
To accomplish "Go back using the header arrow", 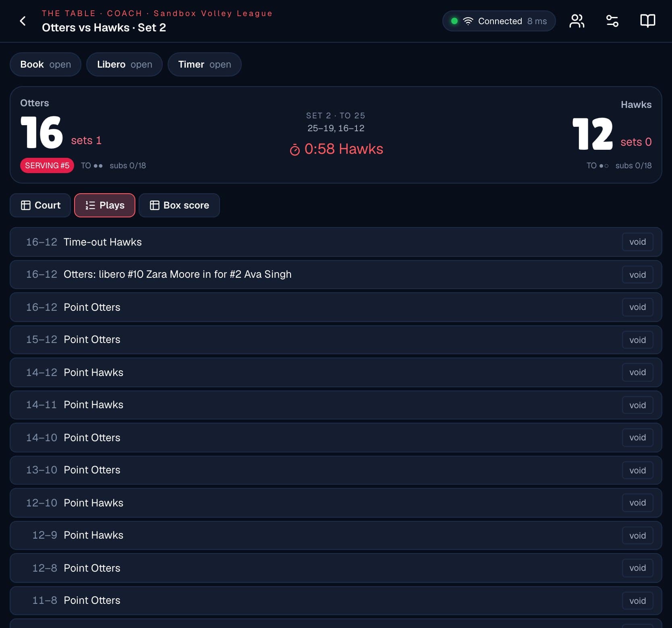I will click(x=23, y=21).
